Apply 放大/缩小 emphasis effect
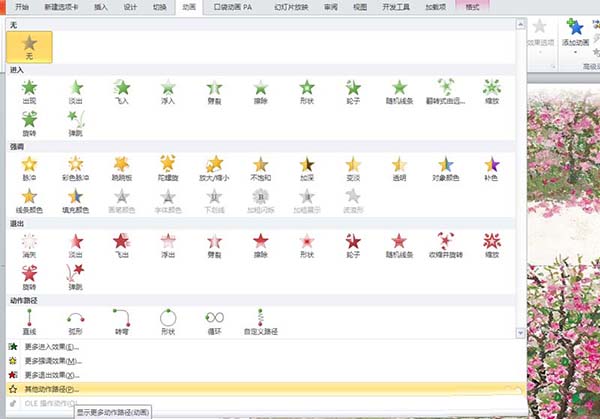This screenshot has height=419, width=600. click(x=214, y=168)
